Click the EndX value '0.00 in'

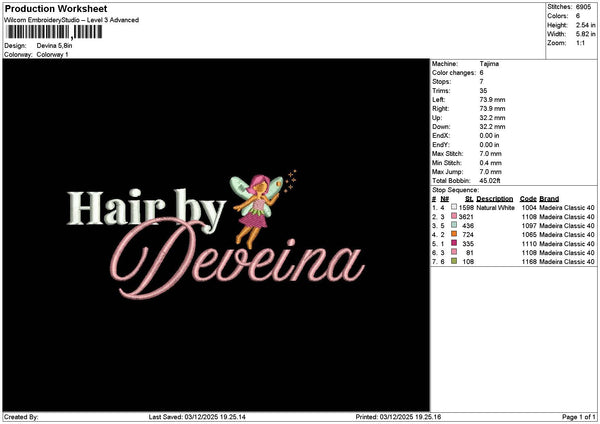coord(489,136)
